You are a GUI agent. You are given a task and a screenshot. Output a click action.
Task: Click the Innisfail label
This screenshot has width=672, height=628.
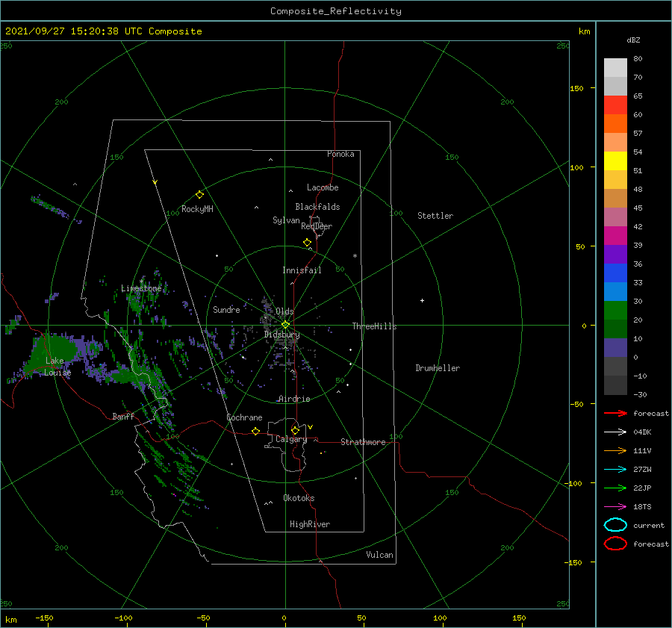302,270
